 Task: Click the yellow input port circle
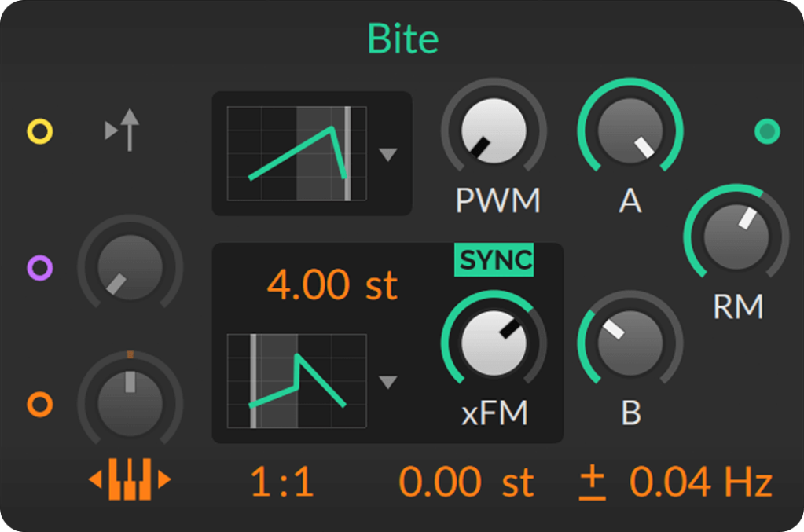39,131
